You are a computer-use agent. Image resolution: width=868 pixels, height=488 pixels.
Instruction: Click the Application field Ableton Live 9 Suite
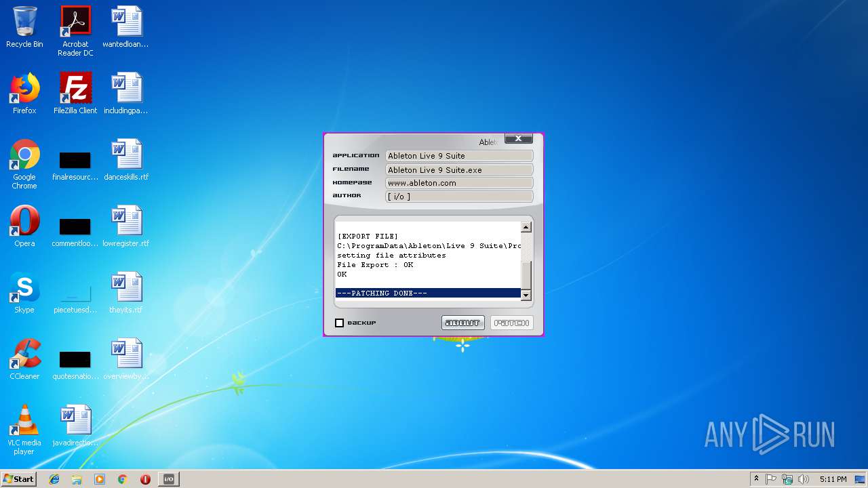click(459, 156)
